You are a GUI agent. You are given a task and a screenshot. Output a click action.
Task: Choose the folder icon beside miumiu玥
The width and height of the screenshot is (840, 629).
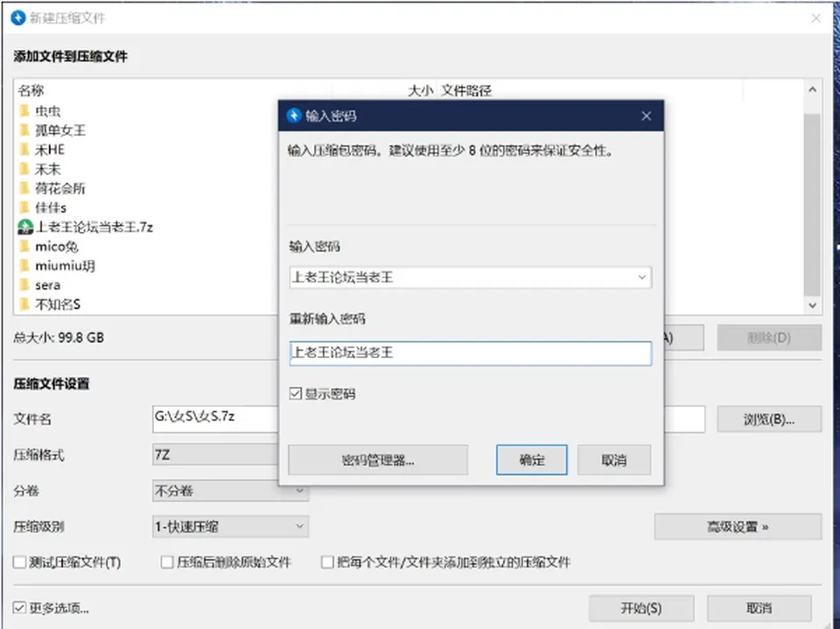24,266
